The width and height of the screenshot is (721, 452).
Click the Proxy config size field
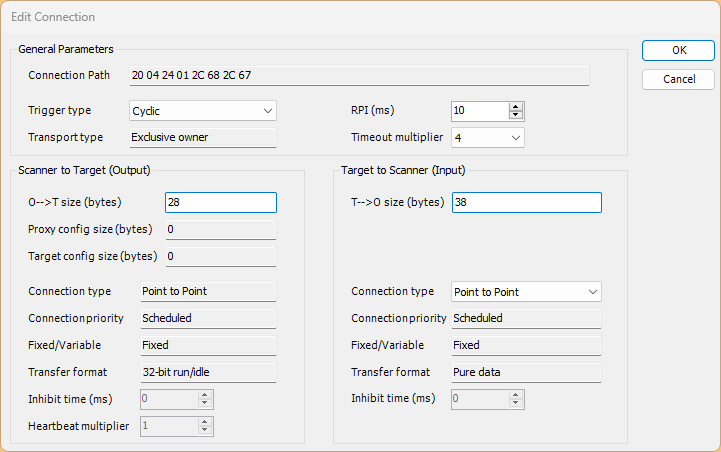(221, 229)
